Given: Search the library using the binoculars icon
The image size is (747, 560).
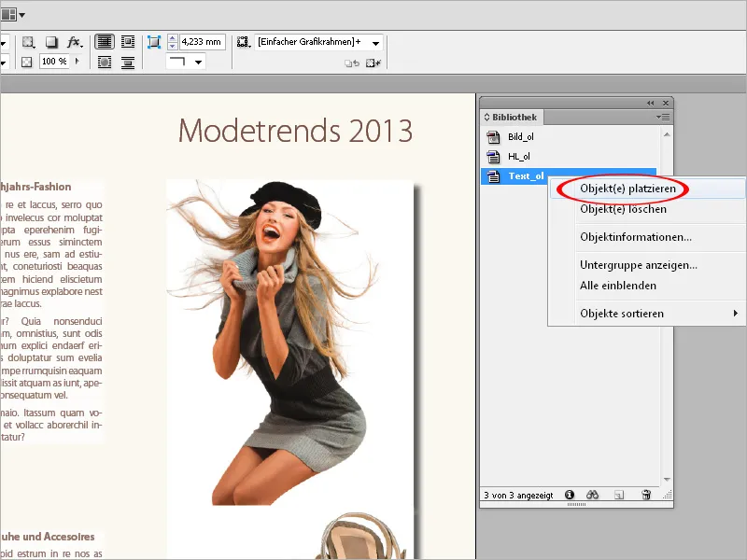Looking at the screenshot, I should click(593, 497).
